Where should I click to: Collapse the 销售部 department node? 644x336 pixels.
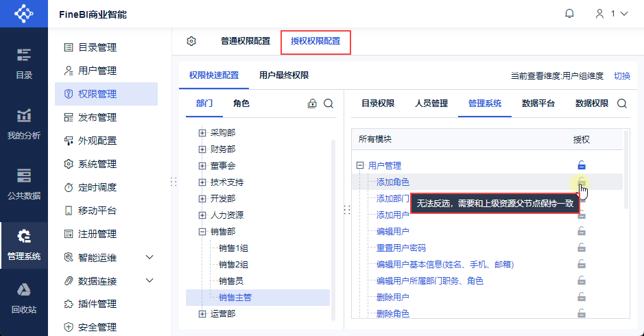click(202, 232)
